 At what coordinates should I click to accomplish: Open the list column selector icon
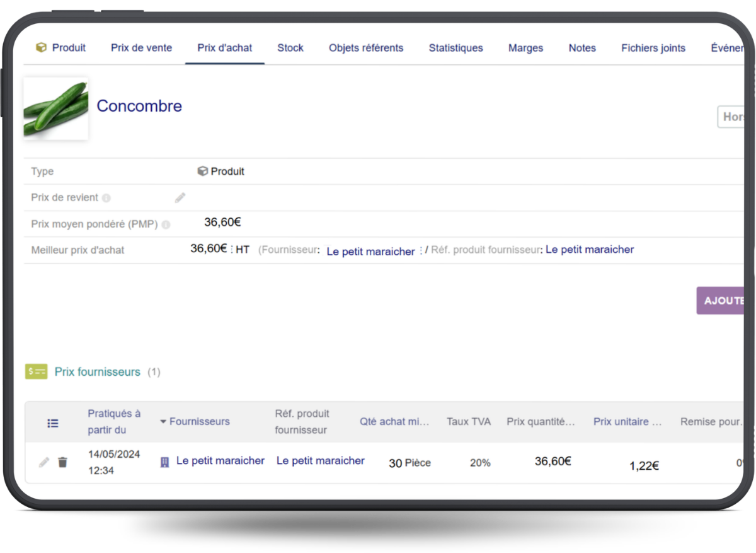point(53,424)
